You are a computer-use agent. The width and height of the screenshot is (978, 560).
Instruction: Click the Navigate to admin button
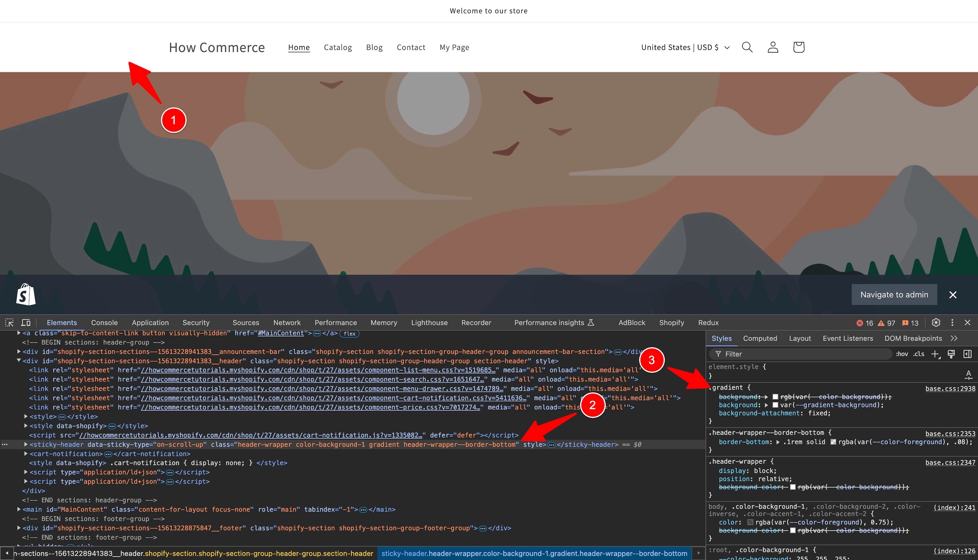tap(894, 295)
